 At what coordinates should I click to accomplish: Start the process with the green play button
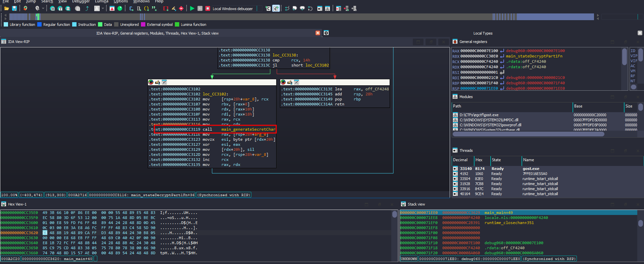(x=192, y=8)
